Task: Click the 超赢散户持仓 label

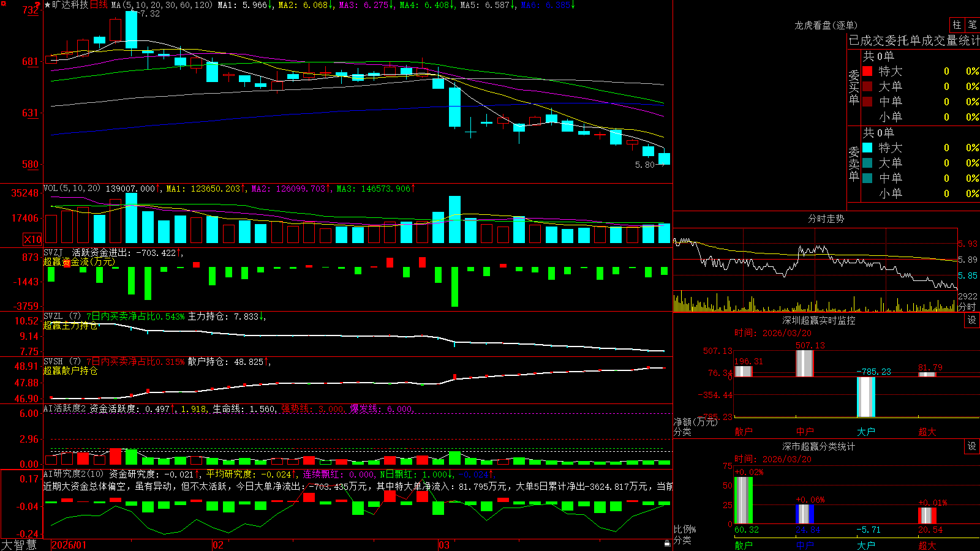Action: [x=70, y=370]
